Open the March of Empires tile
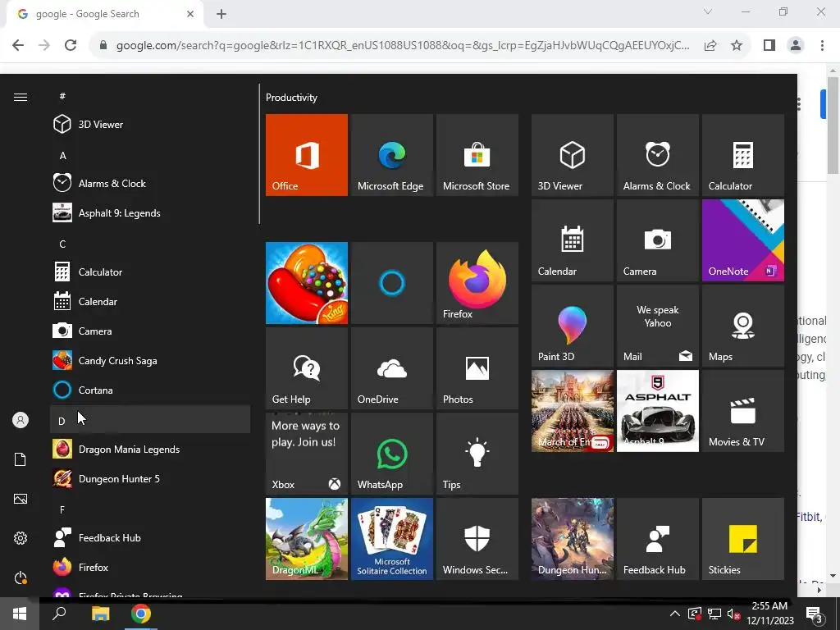The width and height of the screenshot is (840, 630). [572, 411]
